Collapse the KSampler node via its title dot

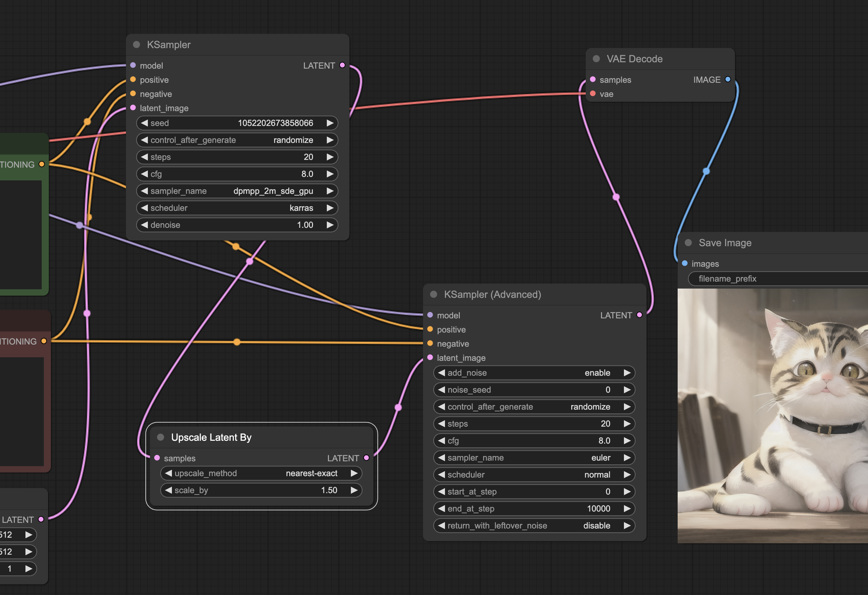coord(136,45)
